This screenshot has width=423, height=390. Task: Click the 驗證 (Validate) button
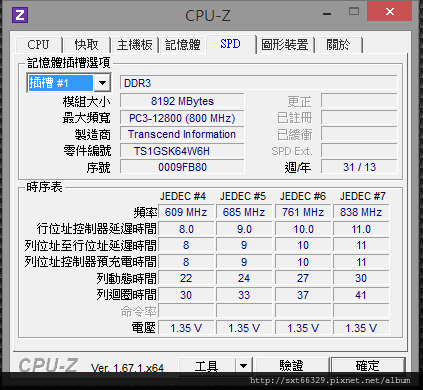[292, 366]
